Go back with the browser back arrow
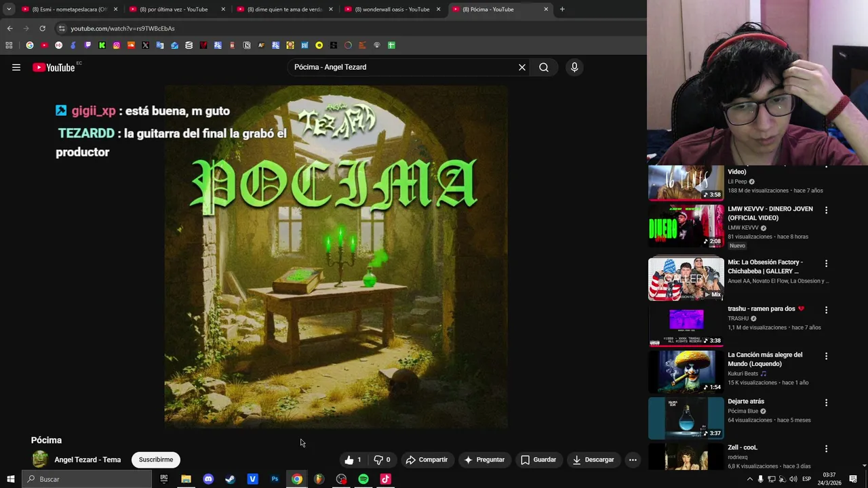Screen dimensions: 868x488 [x=9, y=28]
